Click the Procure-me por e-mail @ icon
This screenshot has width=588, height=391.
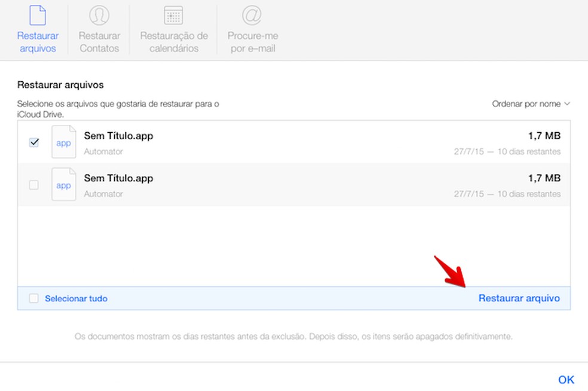coord(252,16)
